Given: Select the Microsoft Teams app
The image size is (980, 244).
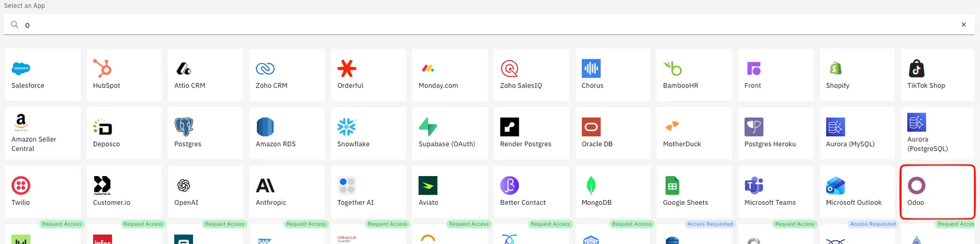Looking at the screenshot, I should 776,192.
